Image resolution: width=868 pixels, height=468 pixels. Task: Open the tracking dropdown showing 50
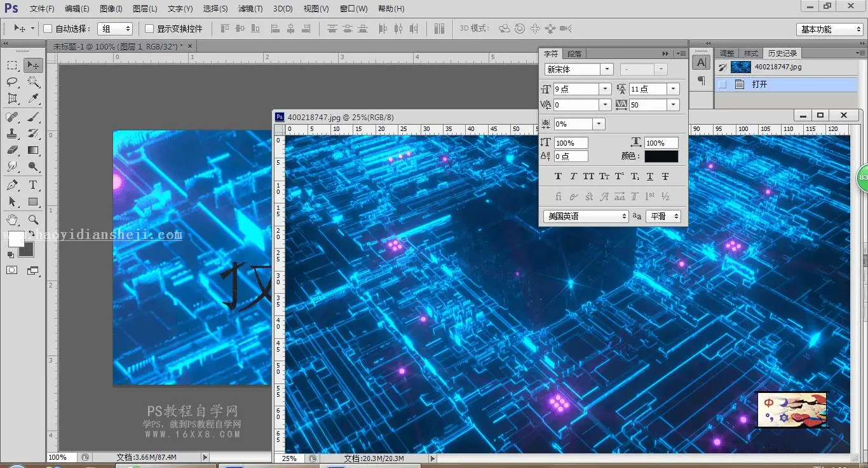674,105
